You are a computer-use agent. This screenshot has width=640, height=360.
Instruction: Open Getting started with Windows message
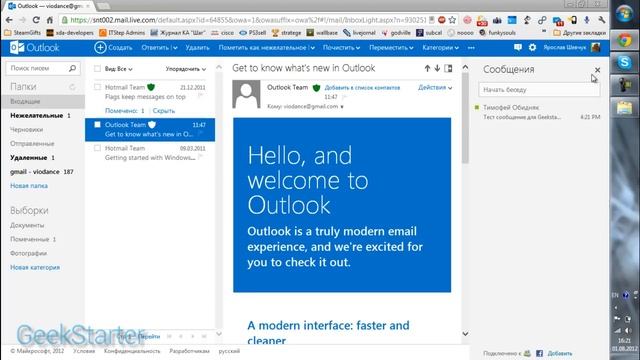[x=150, y=153]
